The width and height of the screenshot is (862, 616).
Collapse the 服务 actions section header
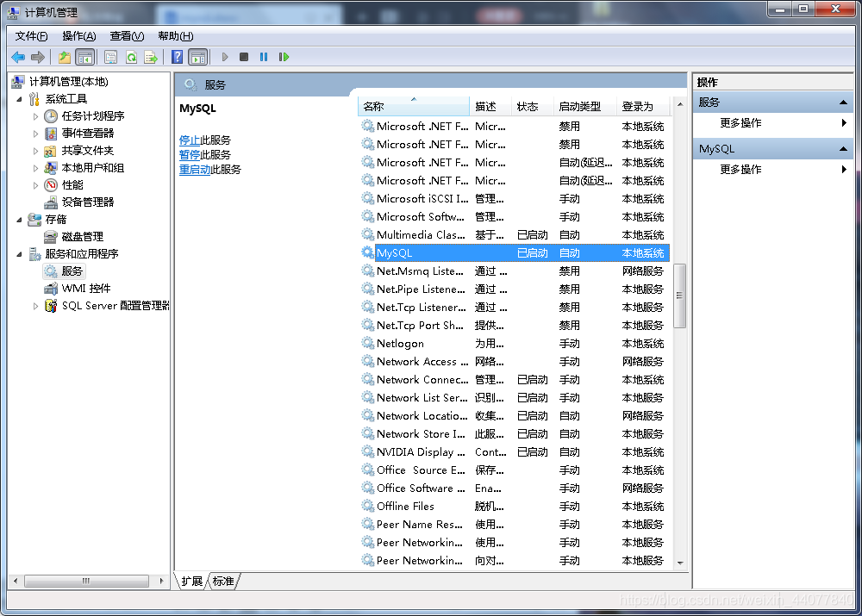(773, 103)
